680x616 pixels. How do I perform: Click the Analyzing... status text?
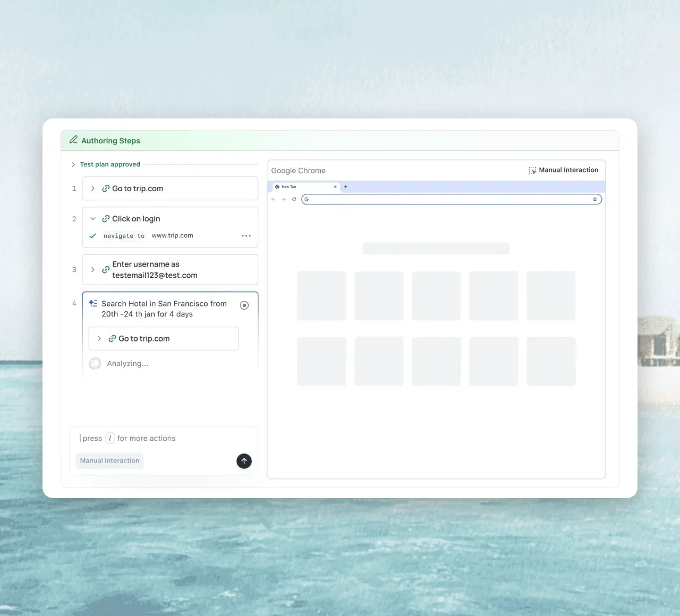(127, 364)
